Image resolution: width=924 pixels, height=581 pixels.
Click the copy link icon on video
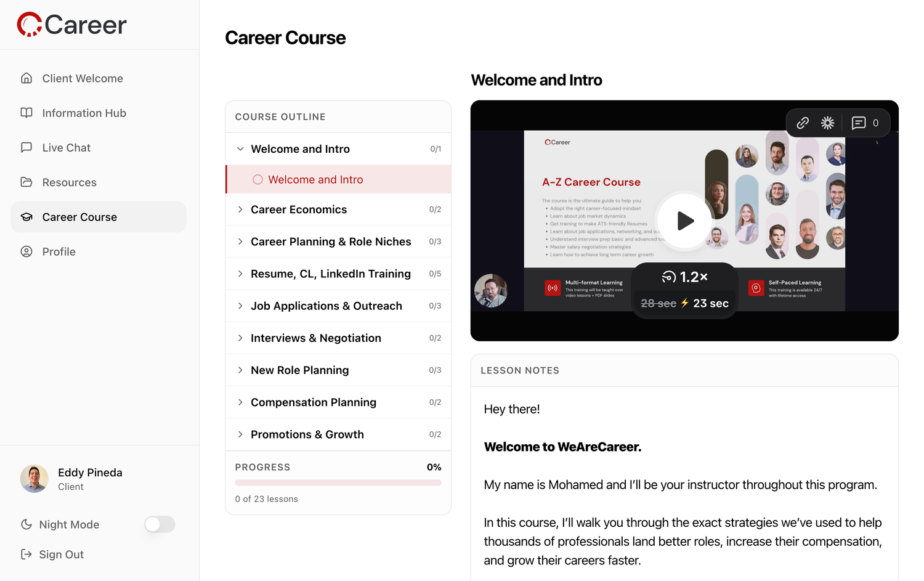[x=802, y=123]
